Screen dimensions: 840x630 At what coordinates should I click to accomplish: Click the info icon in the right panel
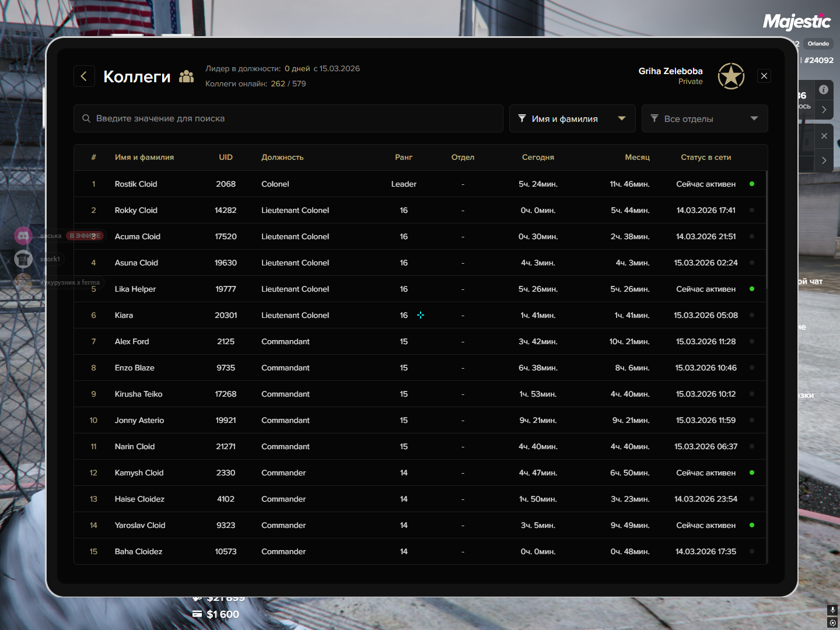[823, 89]
